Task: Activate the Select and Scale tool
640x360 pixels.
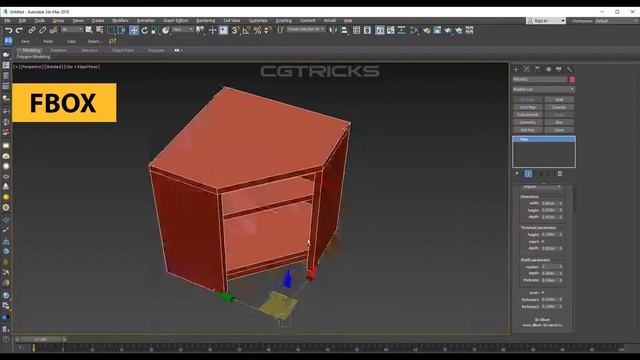Action: 155,30
